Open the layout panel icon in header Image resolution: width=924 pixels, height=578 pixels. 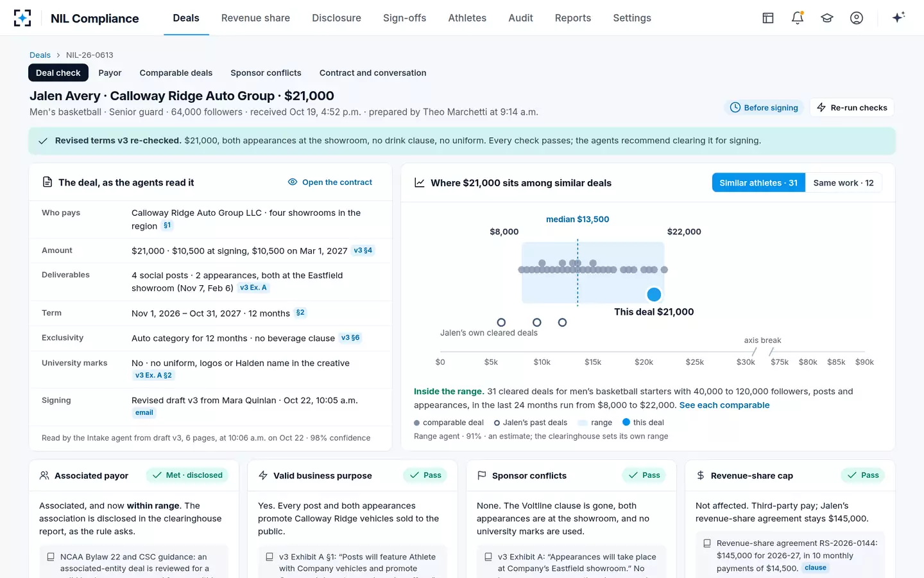pos(768,18)
